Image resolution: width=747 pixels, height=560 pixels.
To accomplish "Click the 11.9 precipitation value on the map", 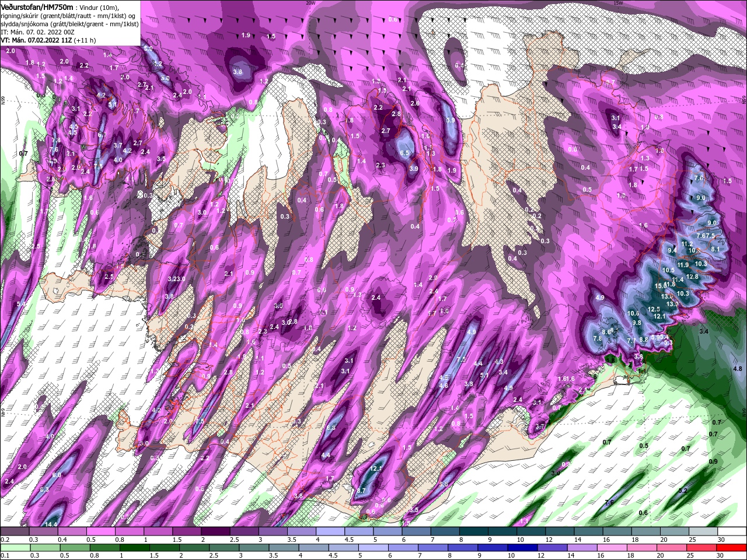I will 683,265.
